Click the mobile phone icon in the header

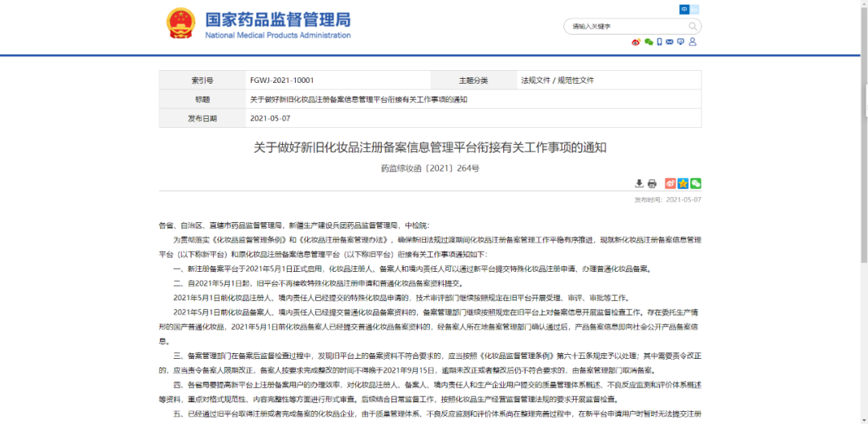pos(659,42)
